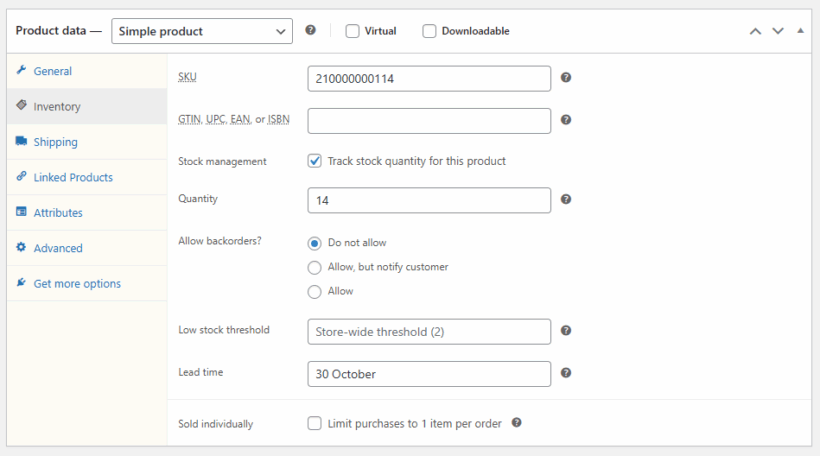
Task: Uncheck Track stock quantity for this product
Action: 315,161
